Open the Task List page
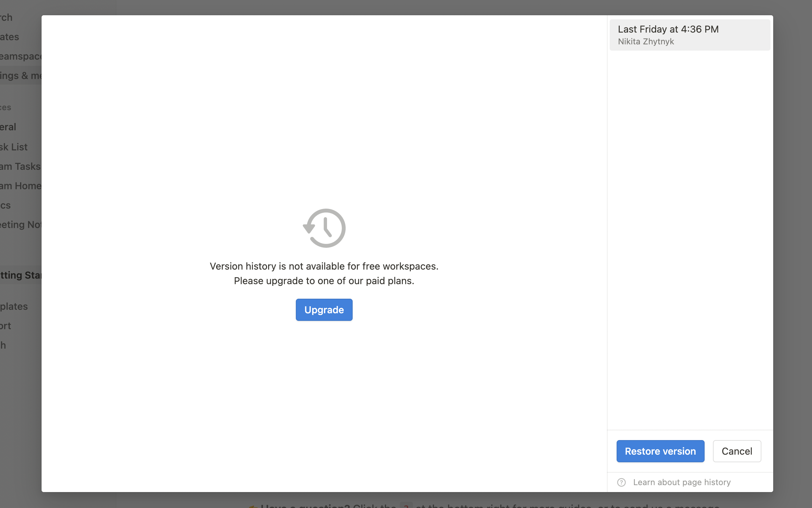 tap(14, 147)
